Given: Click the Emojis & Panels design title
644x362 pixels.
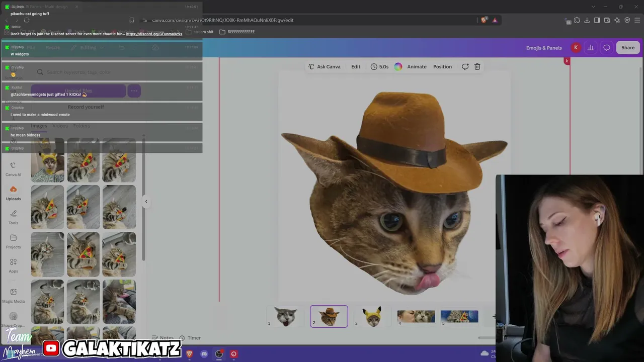Looking at the screenshot, I should pyautogui.click(x=544, y=48).
